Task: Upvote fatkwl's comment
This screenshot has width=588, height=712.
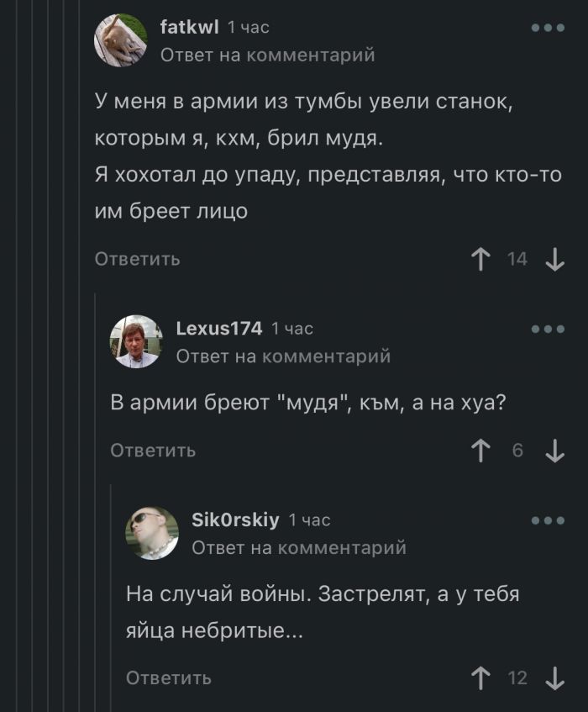Action: point(482,259)
